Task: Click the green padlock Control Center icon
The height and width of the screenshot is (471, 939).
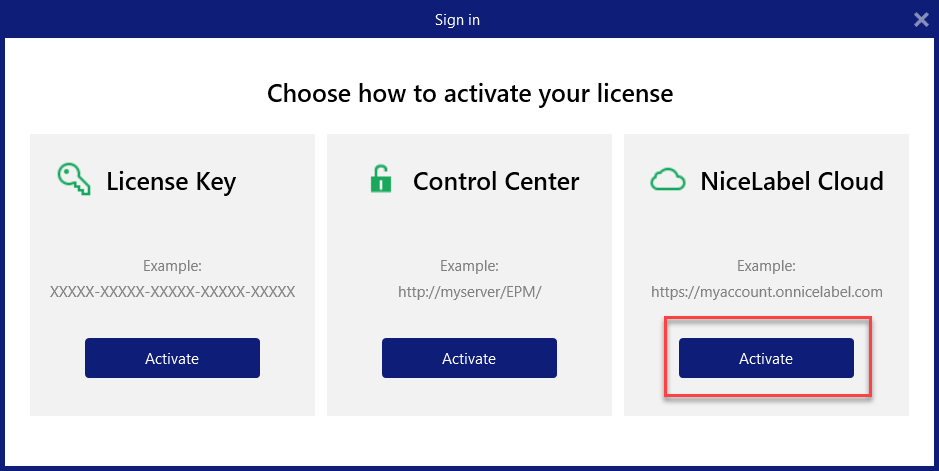Action: (380, 180)
